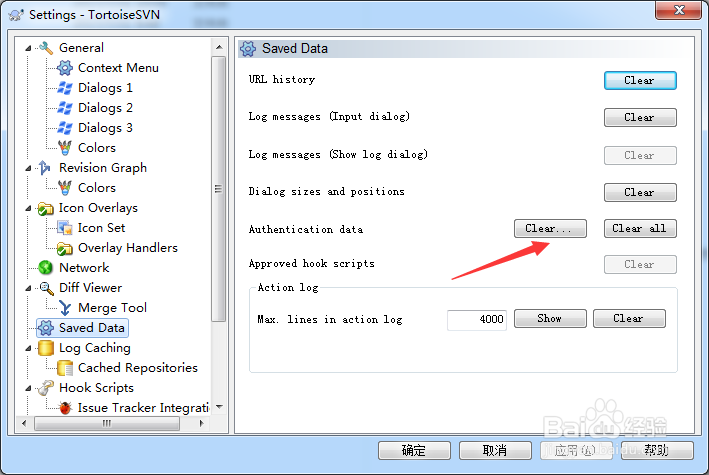Close the Settings window

click(x=678, y=10)
